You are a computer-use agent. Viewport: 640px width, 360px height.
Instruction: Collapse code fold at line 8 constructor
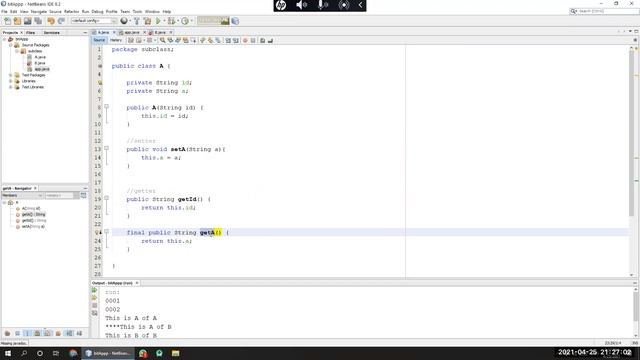pyautogui.click(x=107, y=107)
